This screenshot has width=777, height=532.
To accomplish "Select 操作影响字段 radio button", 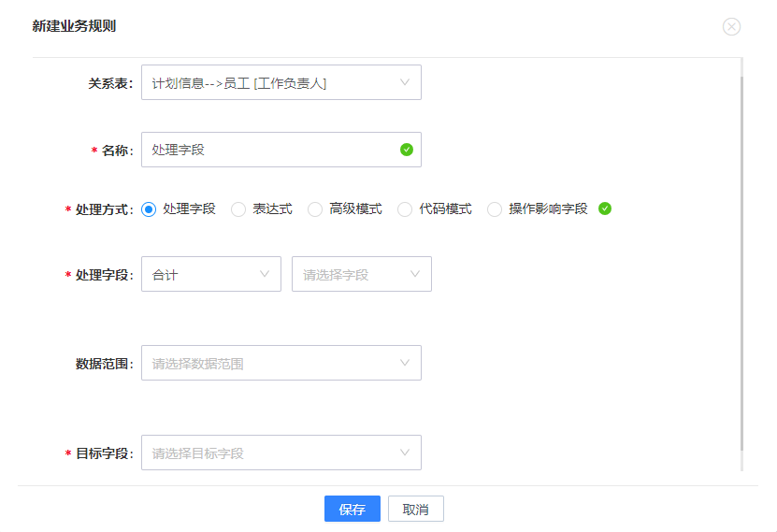I will click(x=495, y=209).
